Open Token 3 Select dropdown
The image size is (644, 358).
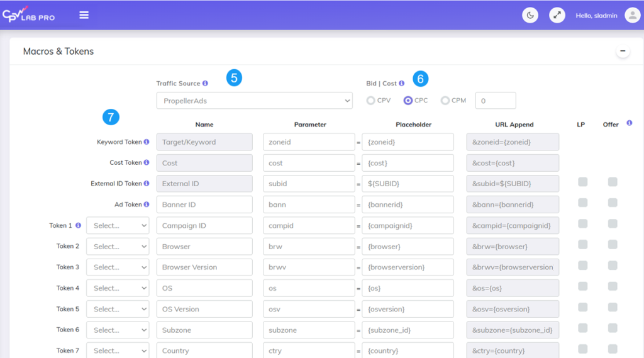point(118,267)
